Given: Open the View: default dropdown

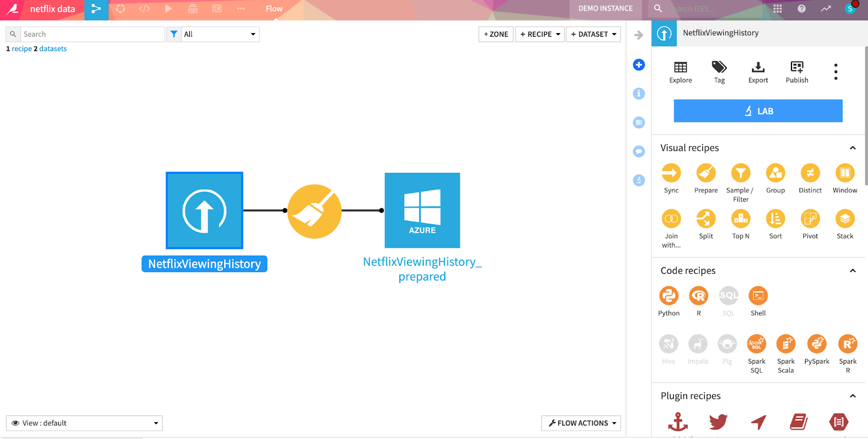Looking at the screenshot, I should pyautogui.click(x=84, y=423).
